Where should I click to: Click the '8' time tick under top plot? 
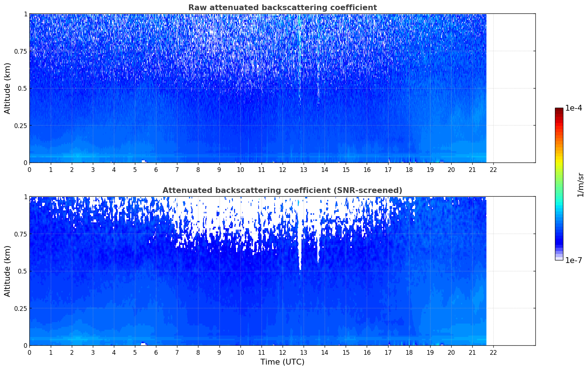198,169
